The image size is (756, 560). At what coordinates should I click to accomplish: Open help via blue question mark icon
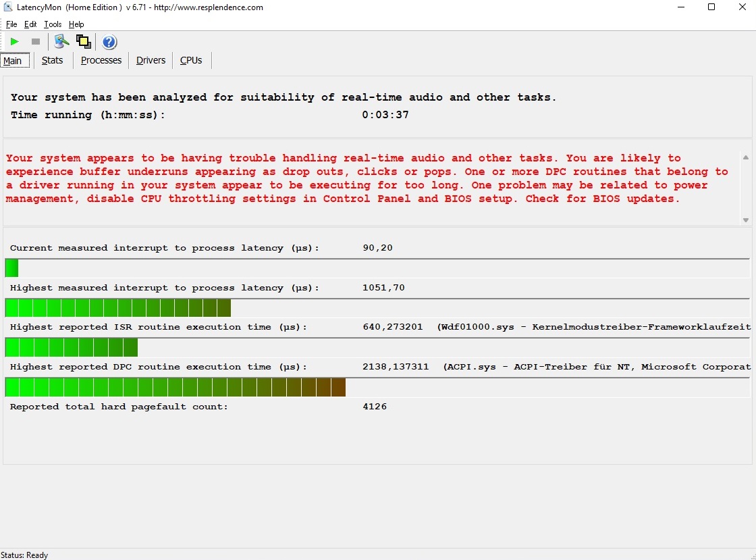pyautogui.click(x=109, y=42)
